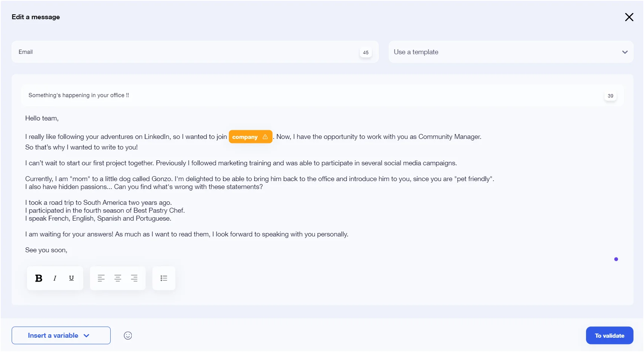
Task: Click the 39 subject character counter
Action: pyautogui.click(x=610, y=96)
